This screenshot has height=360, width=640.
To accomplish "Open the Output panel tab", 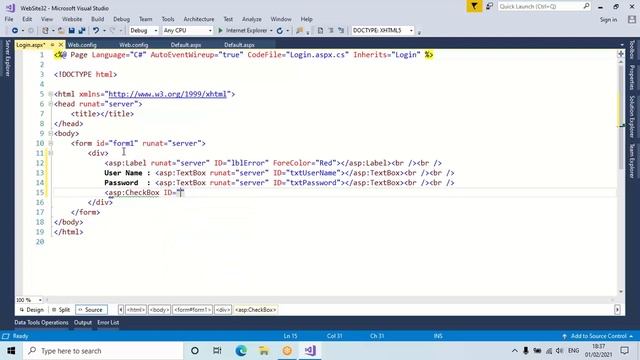I will [83, 323].
